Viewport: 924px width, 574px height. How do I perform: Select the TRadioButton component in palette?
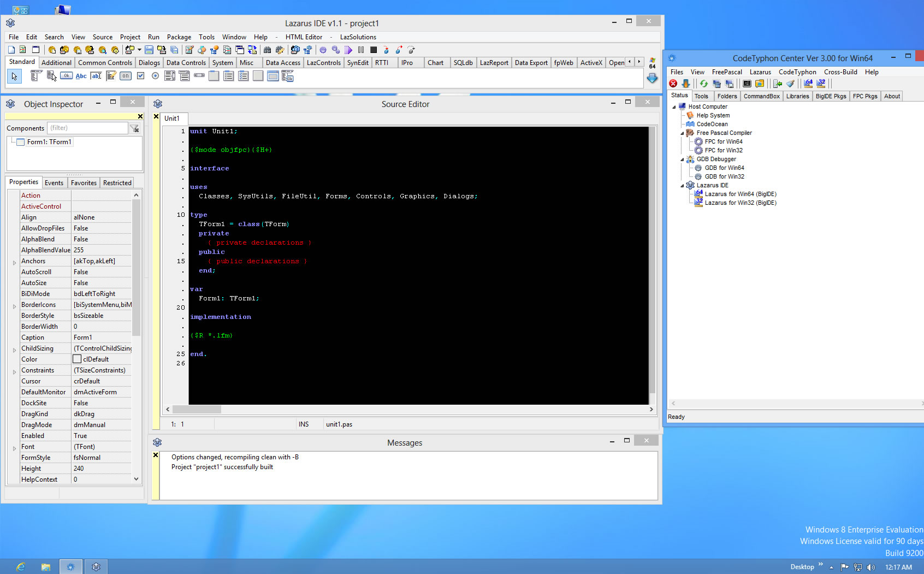click(155, 76)
